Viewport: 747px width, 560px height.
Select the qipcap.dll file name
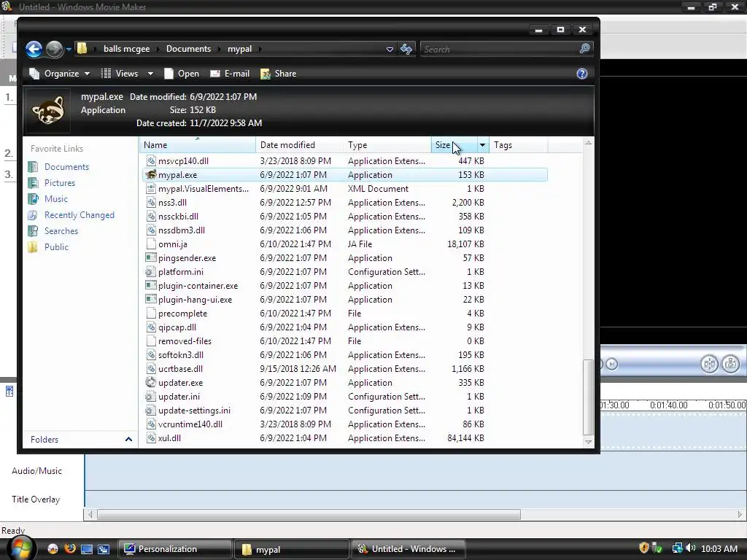pos(177,327)
